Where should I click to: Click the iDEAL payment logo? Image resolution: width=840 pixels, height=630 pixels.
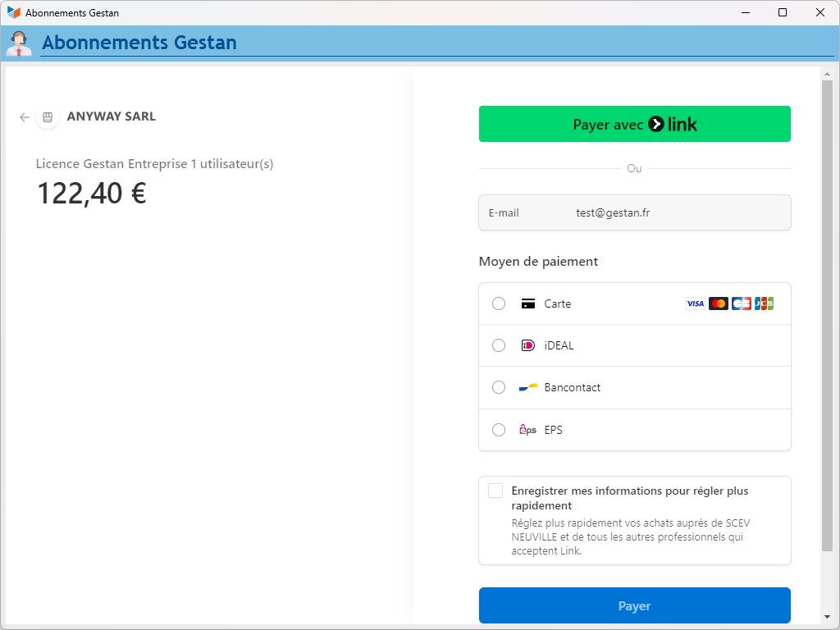(x=528, y=345)
